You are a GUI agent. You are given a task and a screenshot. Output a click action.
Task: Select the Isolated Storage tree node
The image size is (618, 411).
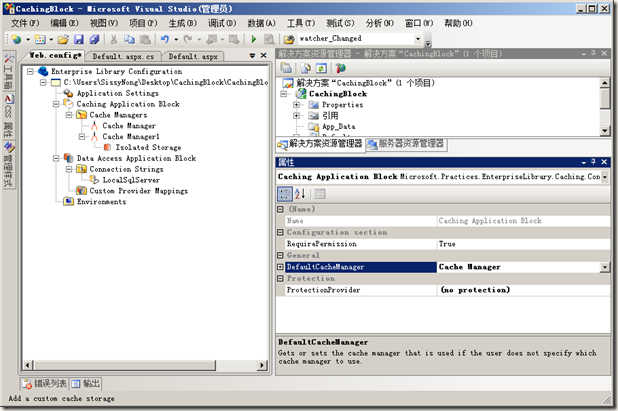pyautogui.click(x=148, y=147)
